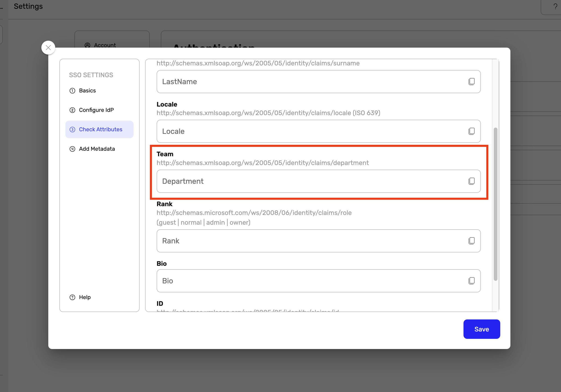Viewport: 561px width, 392px height.
Task: Save the SSO settings
Action: pyautogui.click(x=481, y=329)
